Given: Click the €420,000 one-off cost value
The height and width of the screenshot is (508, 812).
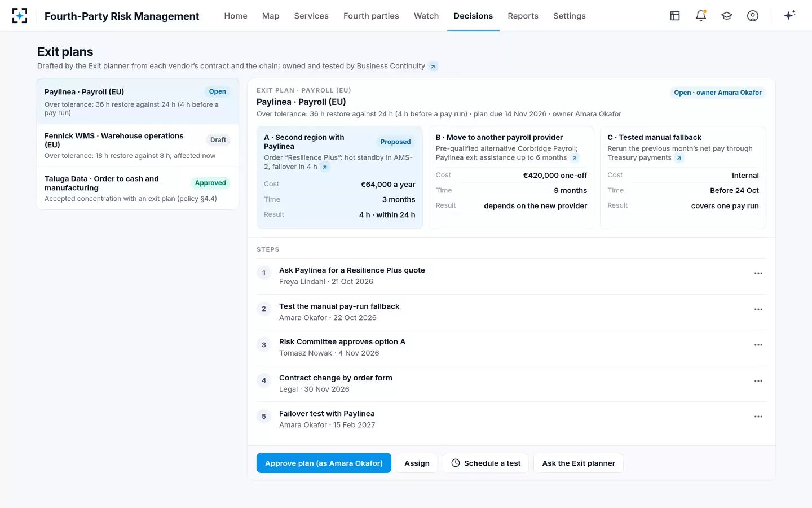Looking at the screenshot, I should [555, 176].
